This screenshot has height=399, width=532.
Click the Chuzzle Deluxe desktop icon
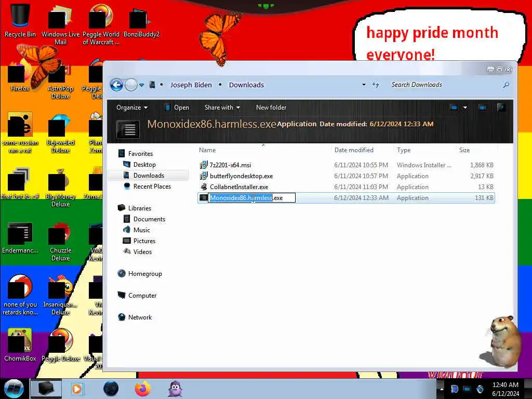point(60,242)
